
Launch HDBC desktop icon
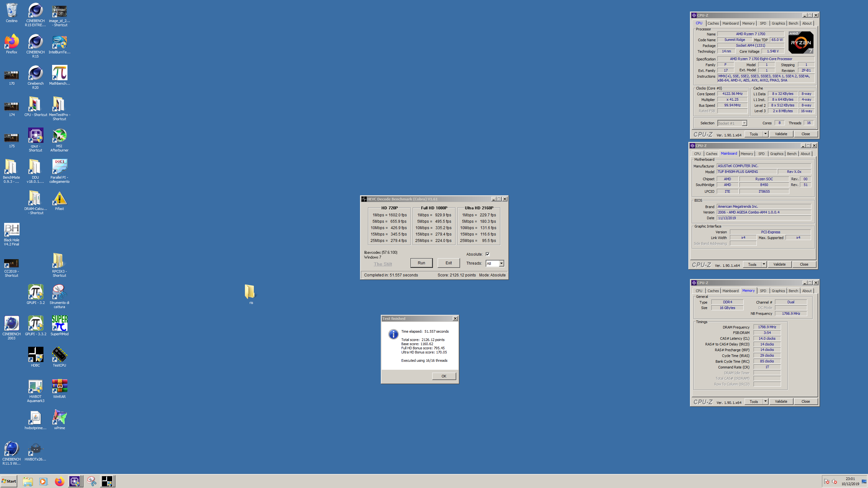pyautogui.click(x=35, y=357)
